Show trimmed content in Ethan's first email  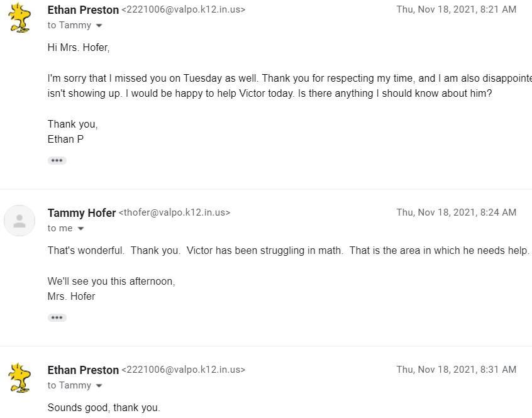57,160
